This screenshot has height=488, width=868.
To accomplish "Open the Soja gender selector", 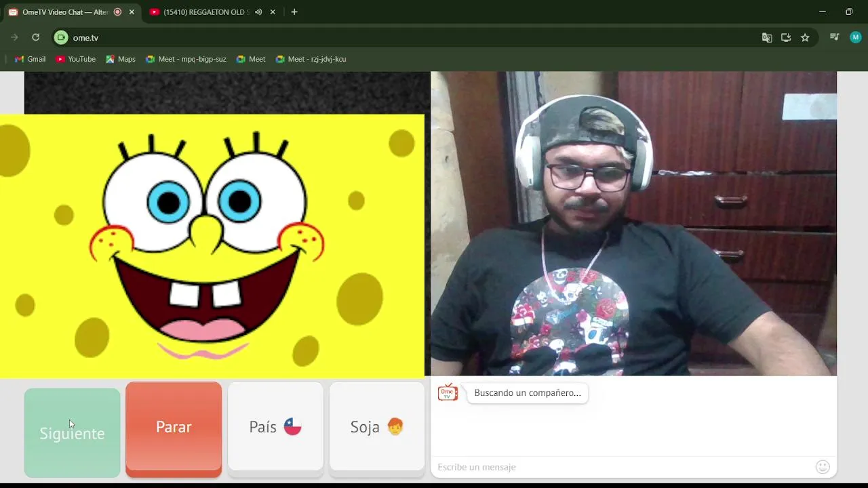I will 377,427.
